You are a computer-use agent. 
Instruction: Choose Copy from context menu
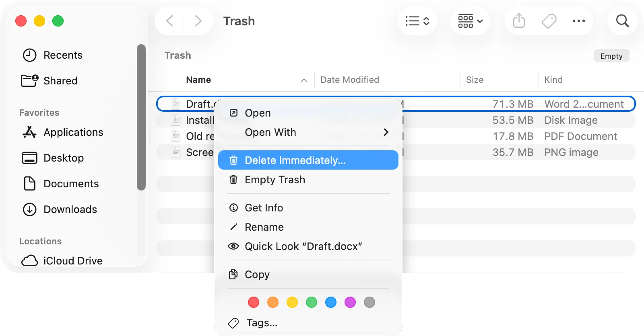pos(308,275)
